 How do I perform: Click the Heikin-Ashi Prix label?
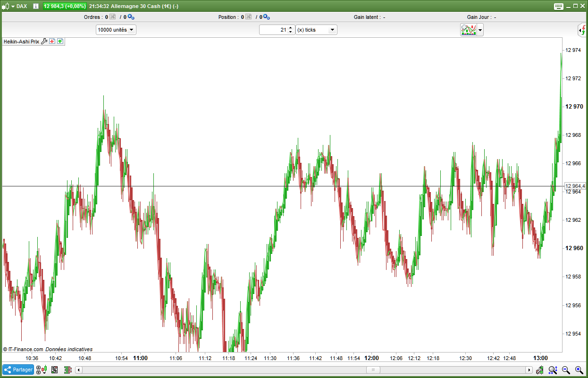click(21, 42)
